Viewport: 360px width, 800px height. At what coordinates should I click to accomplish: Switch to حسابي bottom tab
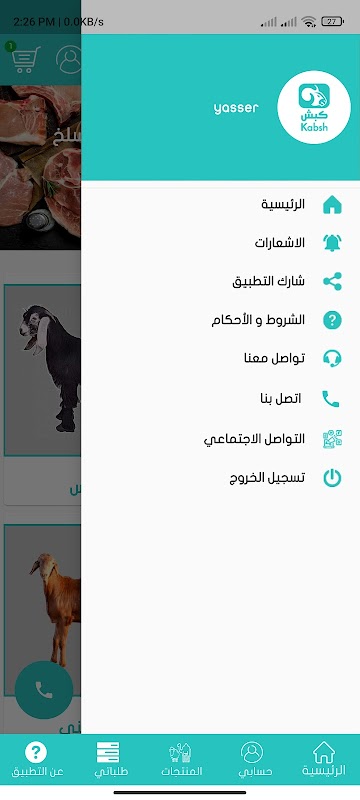click(253, 759)
